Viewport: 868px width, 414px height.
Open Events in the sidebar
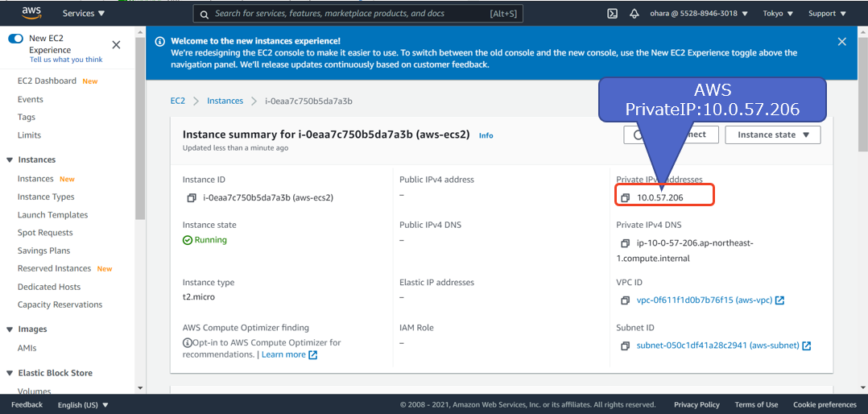click(x=31, y=99)
